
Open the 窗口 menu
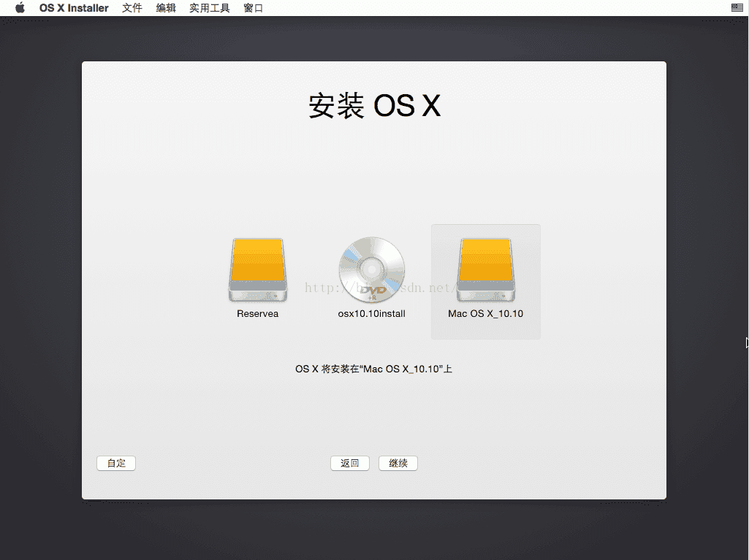point(253,8)
